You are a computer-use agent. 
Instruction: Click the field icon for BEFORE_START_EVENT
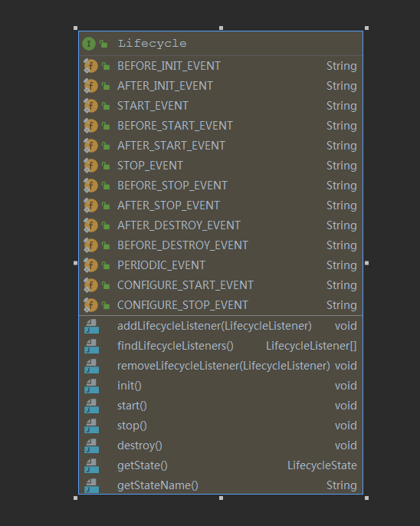tap(90, 126)
